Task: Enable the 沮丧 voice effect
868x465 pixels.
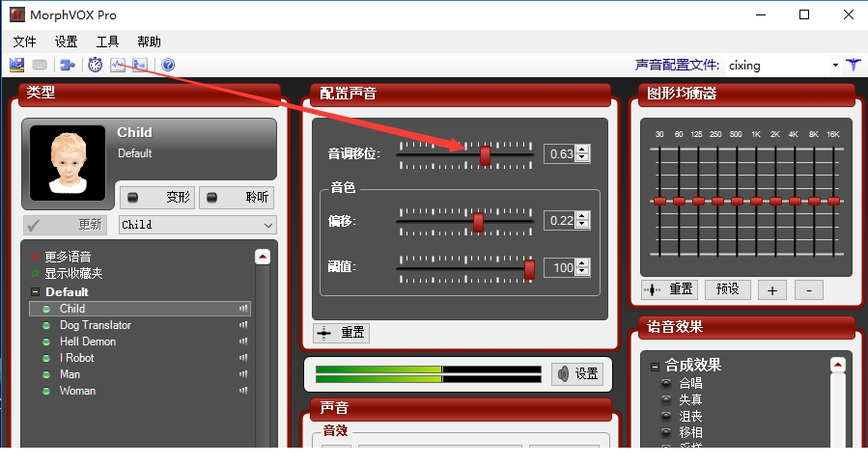Action: coord(666,416)
